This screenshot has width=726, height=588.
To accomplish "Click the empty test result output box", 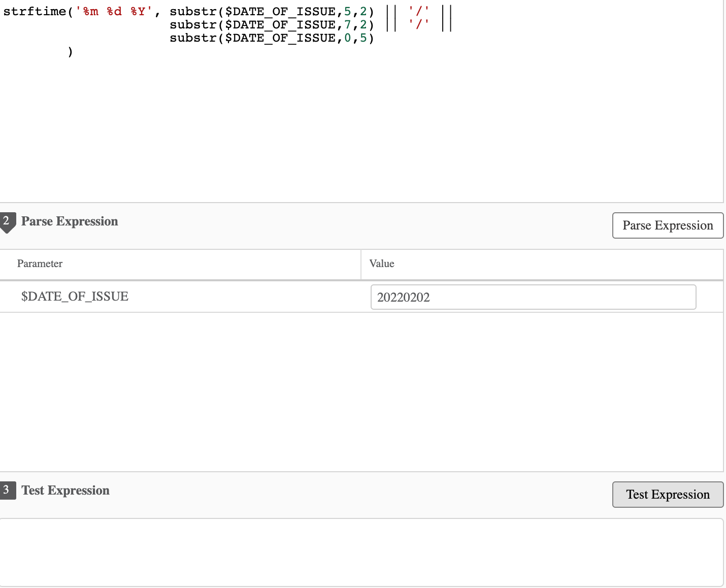I will point(361,552).
